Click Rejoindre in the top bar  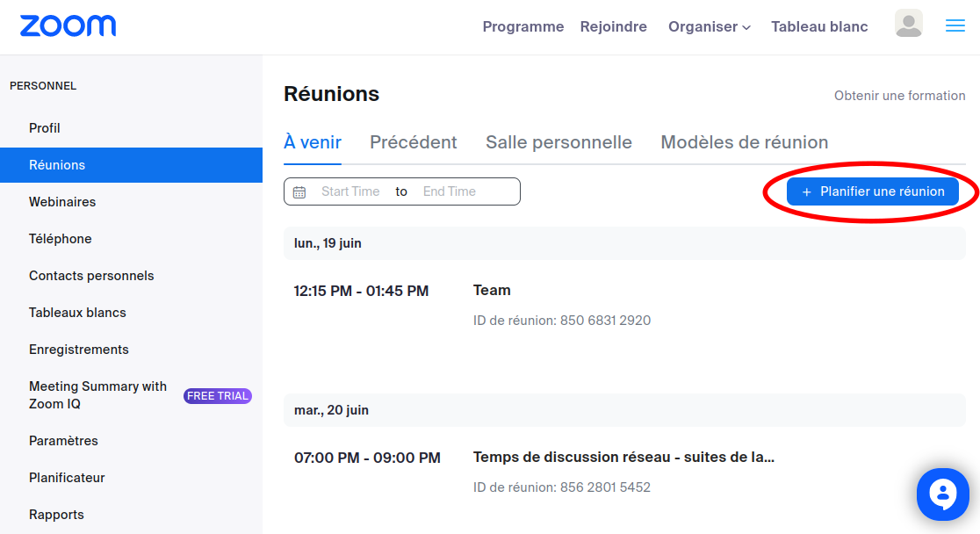coord(613,26)
